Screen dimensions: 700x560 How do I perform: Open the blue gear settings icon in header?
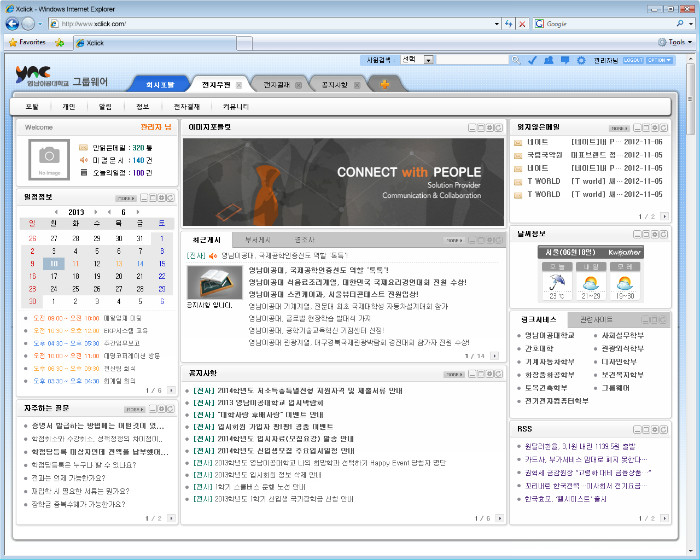click(x=581, y=60)
